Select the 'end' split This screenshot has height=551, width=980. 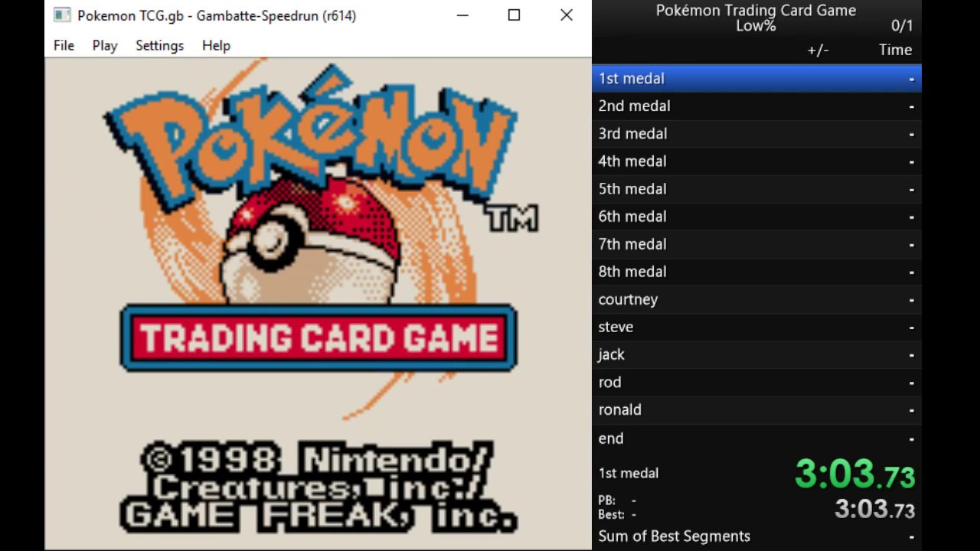click(x=756, y=438)
